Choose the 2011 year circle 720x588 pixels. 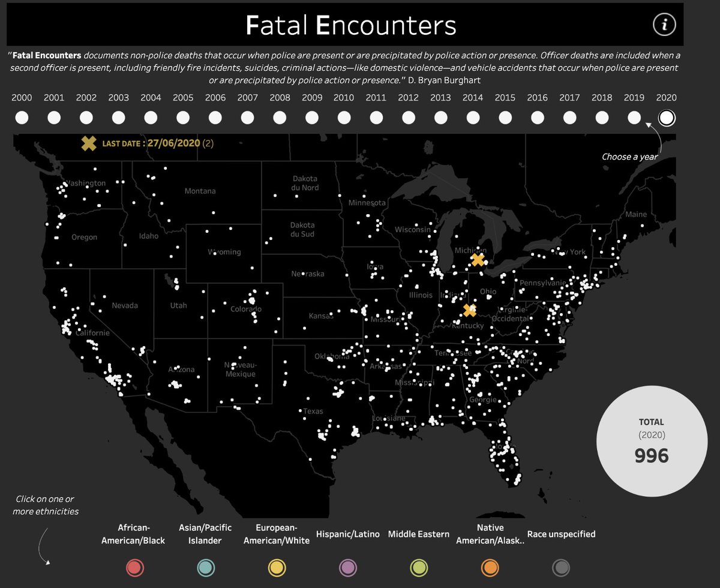pos(376,118)
